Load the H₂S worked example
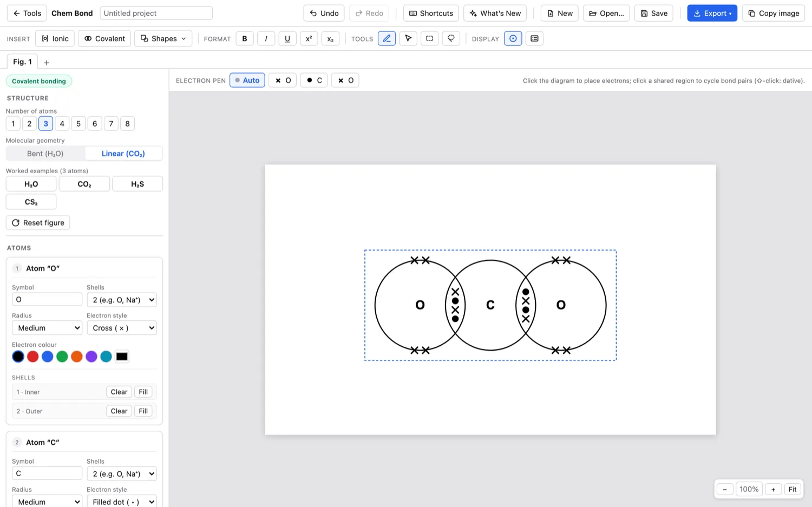 (x=137, y=184)
